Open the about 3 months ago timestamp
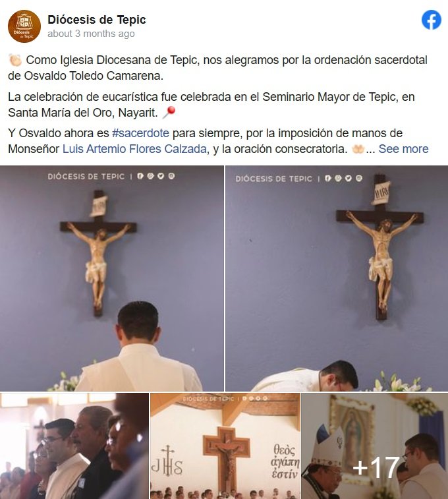The height and width of the screenshot is (499, 448). (91, 34)
